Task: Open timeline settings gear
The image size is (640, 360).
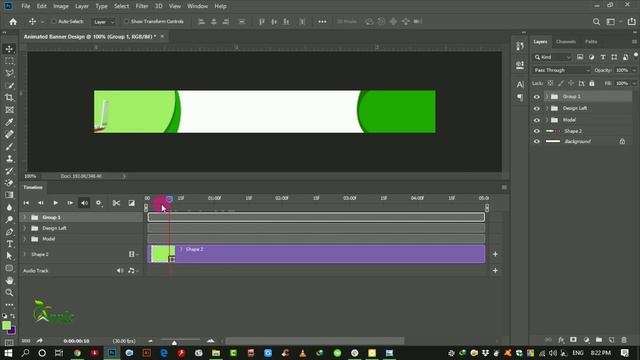Action: (x=98, y=203)
